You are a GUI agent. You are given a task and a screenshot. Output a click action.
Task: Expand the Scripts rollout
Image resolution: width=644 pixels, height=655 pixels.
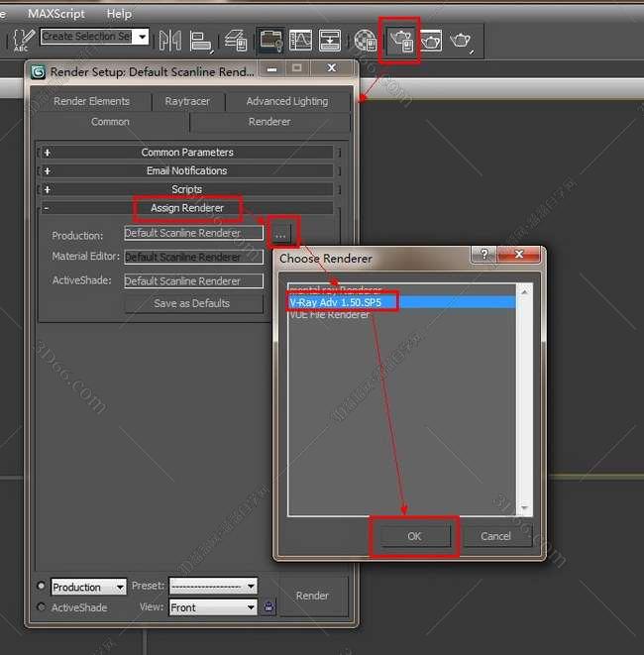(x=187, y=189)
